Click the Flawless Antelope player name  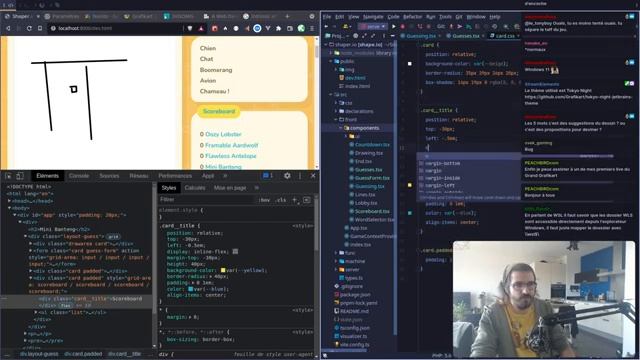[x=231, y=156]
